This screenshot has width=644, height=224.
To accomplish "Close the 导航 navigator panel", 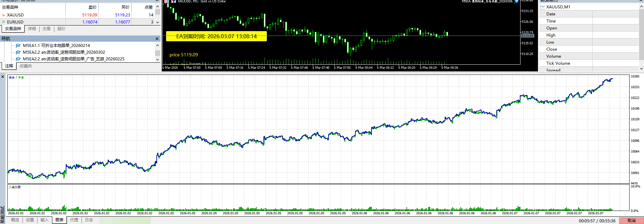I will click(157, 39).
